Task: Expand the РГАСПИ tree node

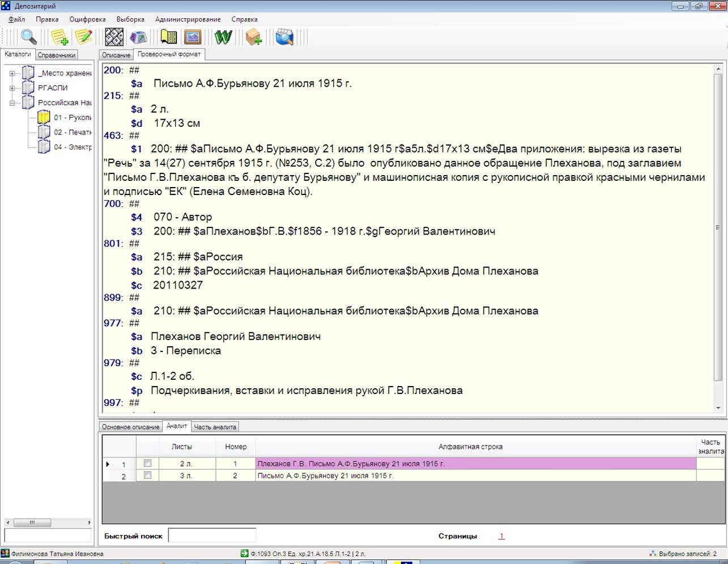Action: click(12, 88)
